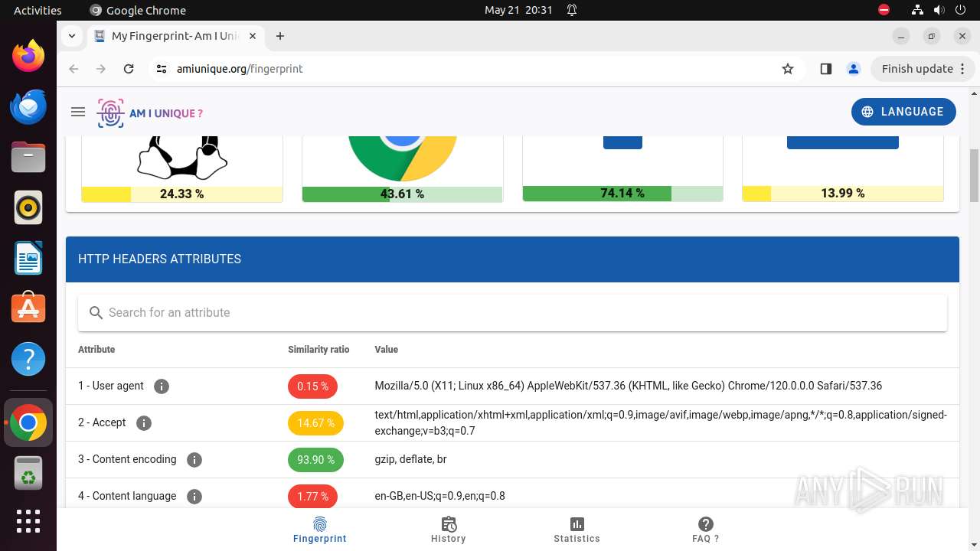Click the HTTP HEADERS ATTRIBUTES heading
Viewport: 980px width, 551px height.
point(159,259)
